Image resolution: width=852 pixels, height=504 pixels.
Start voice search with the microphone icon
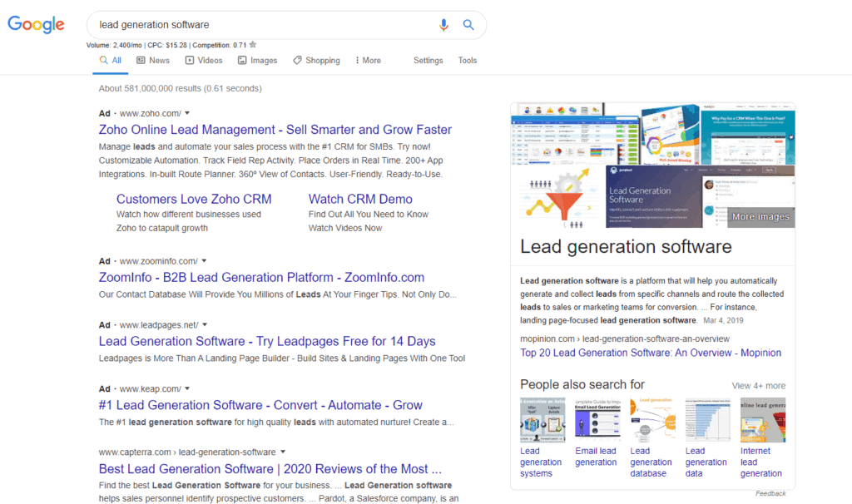pyautogui.click(x=443, y=25)
